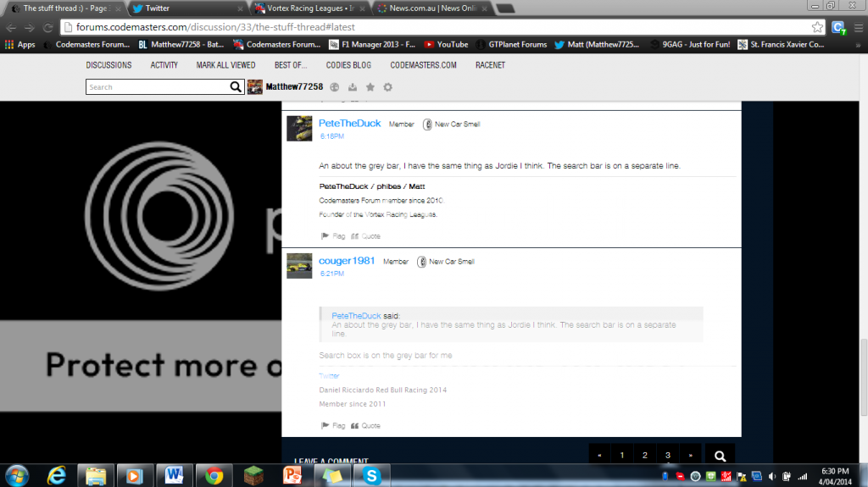Open the YouTube bookmark
The height and width of the screenshot is (487, 868).
[446, 45]
